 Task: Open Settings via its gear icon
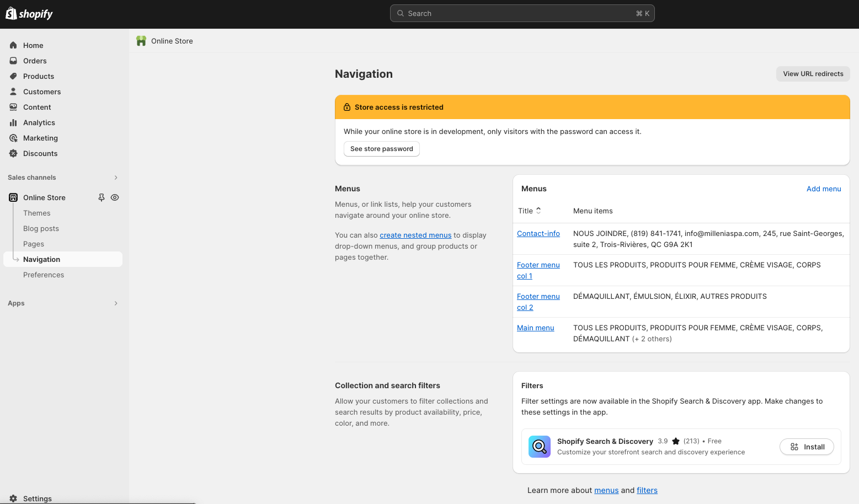click(x=13, y=498)
